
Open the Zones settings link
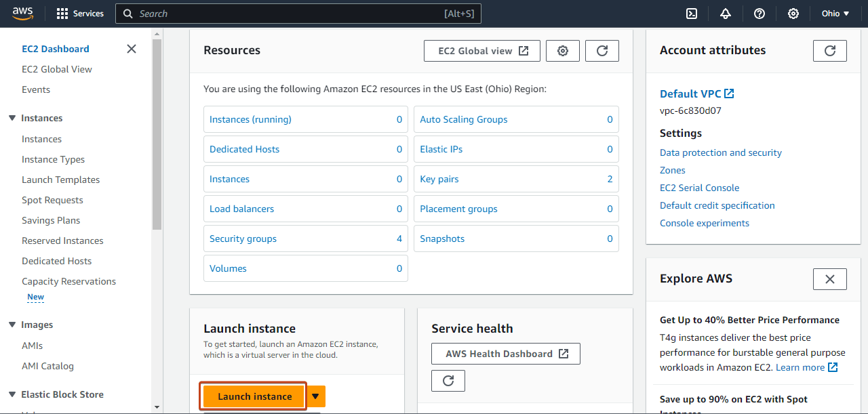[x=673, y=170]
